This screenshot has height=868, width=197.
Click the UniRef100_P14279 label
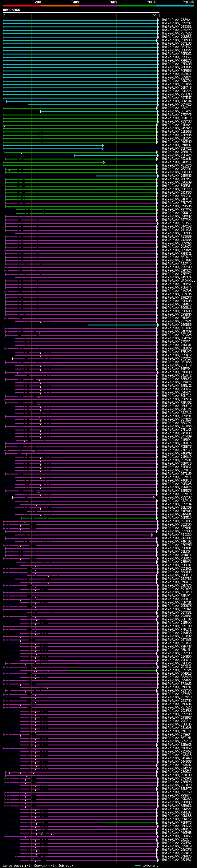click(176, 768)
